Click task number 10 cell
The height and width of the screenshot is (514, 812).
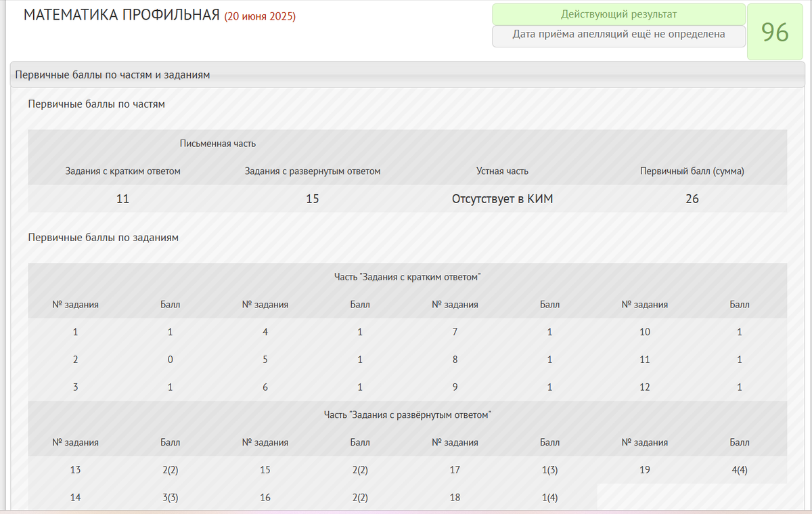pyautogui.click(x=645, y=332)
